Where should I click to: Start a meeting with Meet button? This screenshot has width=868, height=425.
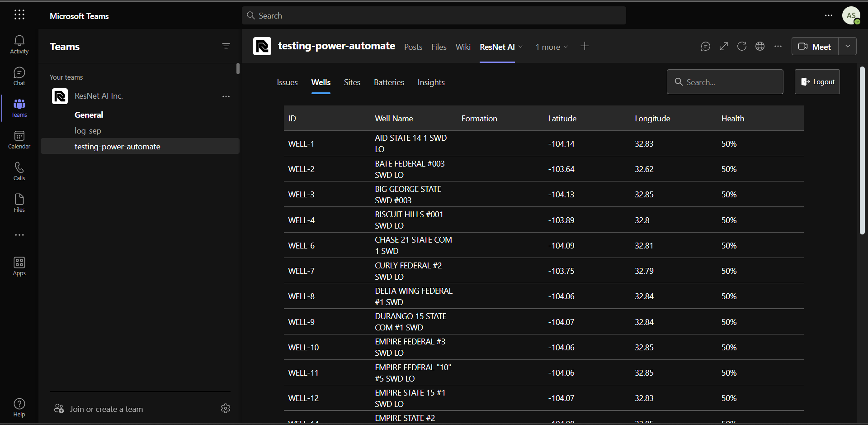pos(815,47)
